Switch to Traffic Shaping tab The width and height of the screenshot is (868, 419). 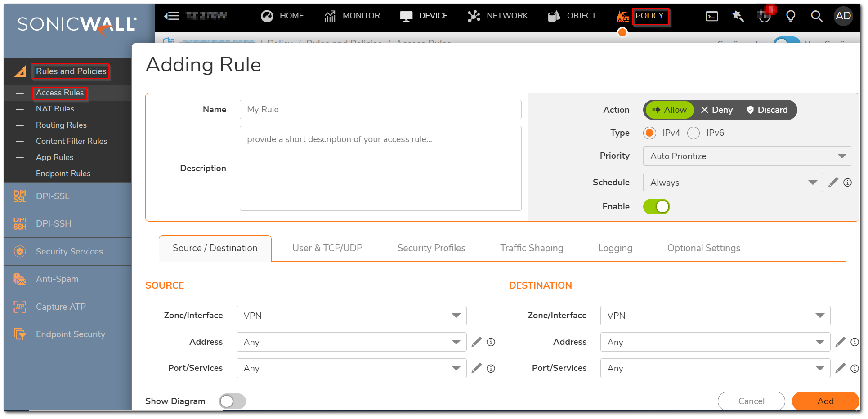coord(532,248)
